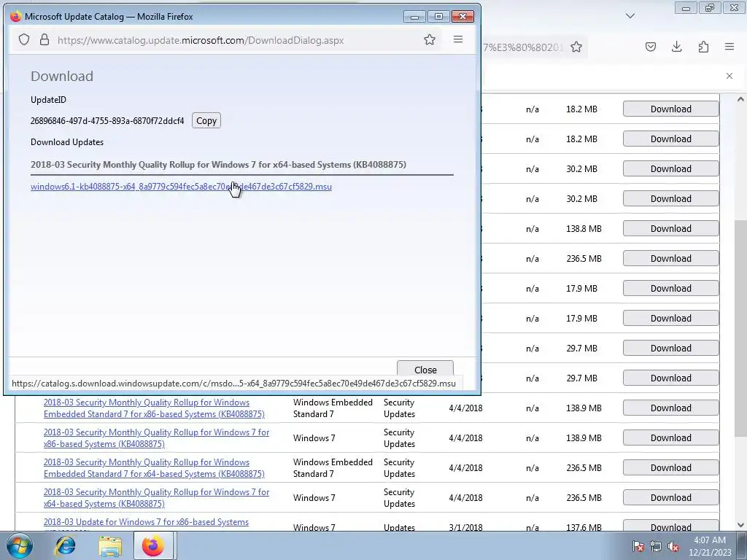Click the shield tracking protection icon in the Download dialog
747x560 pixels.
click(x=24, y=39)
